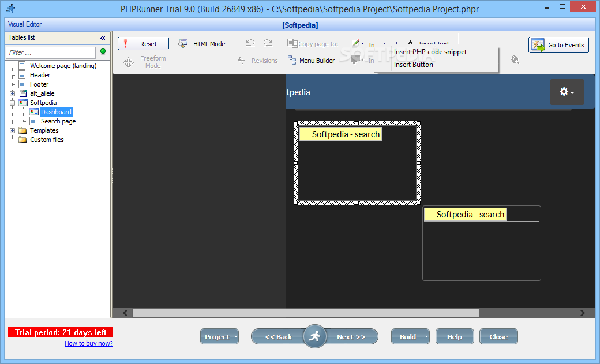Viewport: 600px width, 364px height.
Task: Click the [Softpedia] heading text
Action: pos(300,25)
